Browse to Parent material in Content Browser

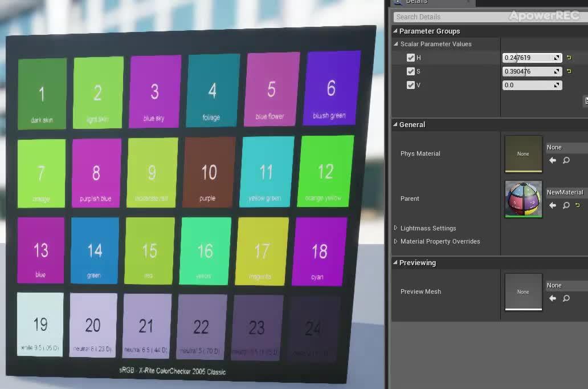coord(566,205)
